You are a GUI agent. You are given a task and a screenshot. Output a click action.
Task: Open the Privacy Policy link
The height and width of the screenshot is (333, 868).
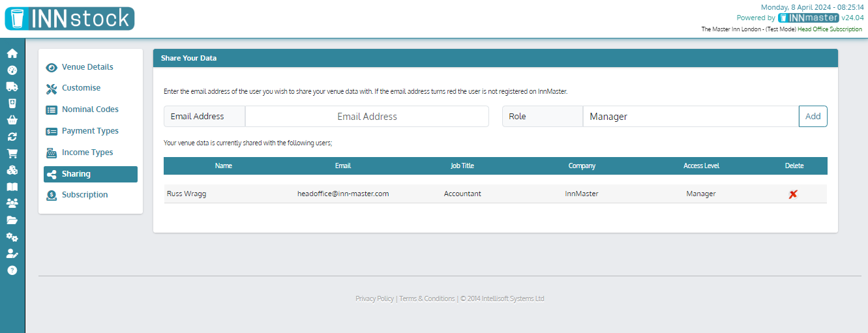(x=374, y=298)
